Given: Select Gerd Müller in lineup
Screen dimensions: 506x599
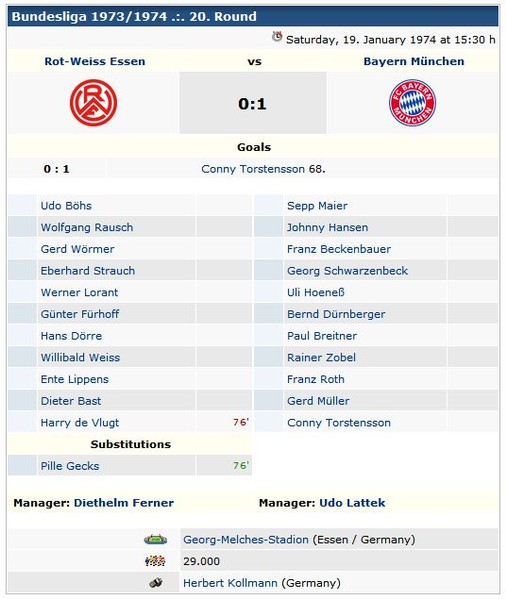Looking at the screenshot, I should pos(318,401).
